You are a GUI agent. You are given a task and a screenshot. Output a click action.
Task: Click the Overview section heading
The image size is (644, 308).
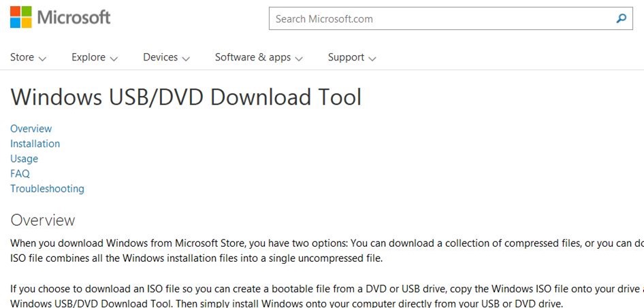coord(43,220)
